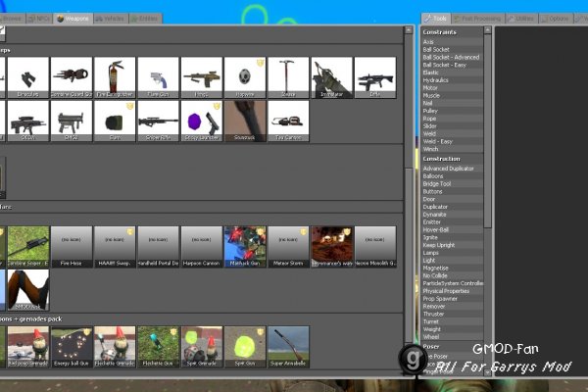Select the hammer weapon icon

click(288, 77)
